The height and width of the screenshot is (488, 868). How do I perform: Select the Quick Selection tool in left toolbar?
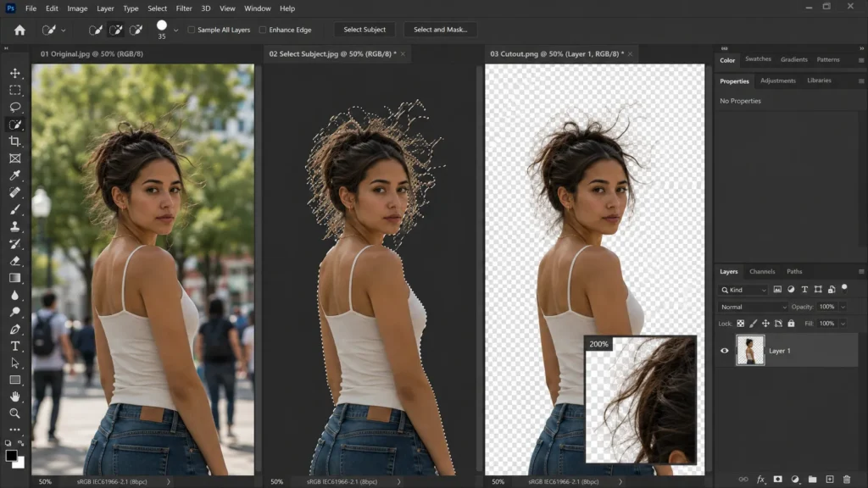click(15, 125)
